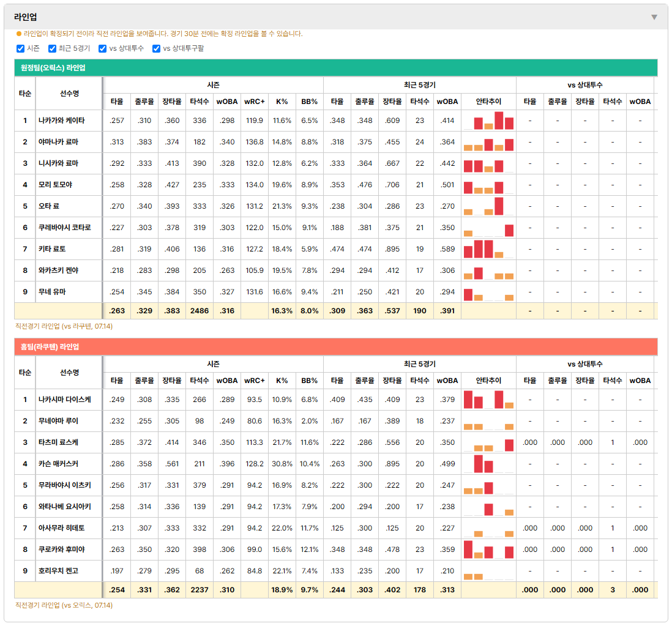Click 직전경기 라인업 (vs 라쿠텐, 07.14) note
This screenshot has width=672, height=626.
pos(64,326)
